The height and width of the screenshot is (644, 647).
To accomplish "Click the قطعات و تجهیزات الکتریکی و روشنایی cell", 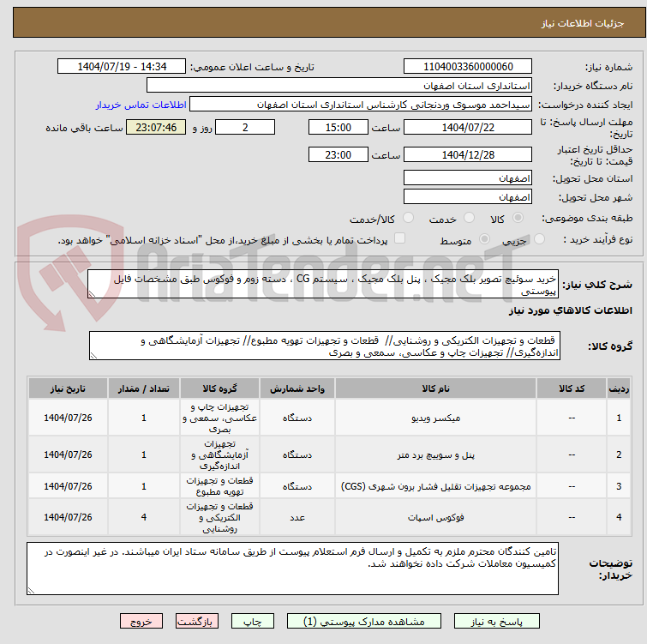I will pos(219,517).
